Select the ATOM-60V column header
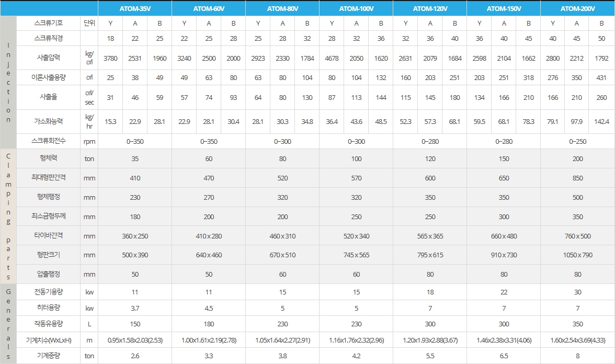The height and width of the screenshot is (364, 615). point(209,8)
